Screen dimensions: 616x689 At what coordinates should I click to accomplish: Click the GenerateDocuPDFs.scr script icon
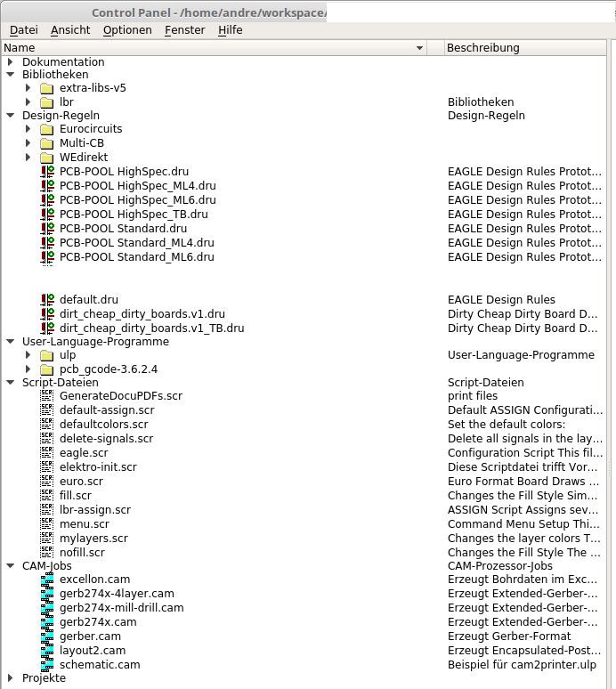click(46, 395)
